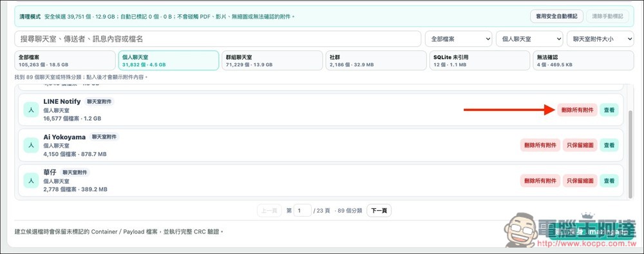Open the 聊天室附件大小 sort dropdown

pos(600,39)
